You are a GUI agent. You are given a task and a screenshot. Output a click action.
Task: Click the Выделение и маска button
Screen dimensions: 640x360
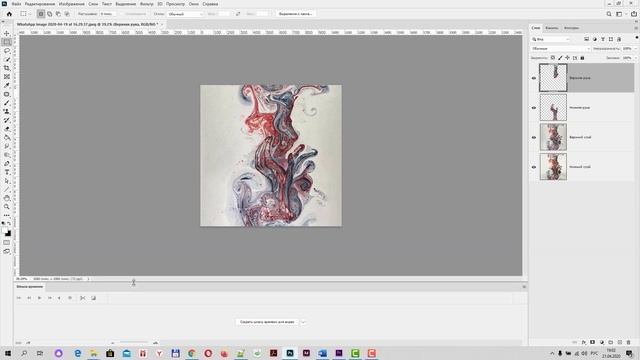point(295,14)
